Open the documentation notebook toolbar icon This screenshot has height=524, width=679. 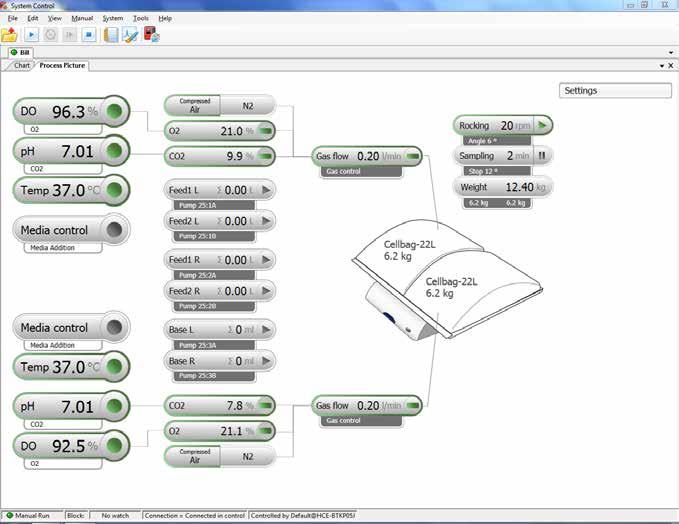point(111,35)
